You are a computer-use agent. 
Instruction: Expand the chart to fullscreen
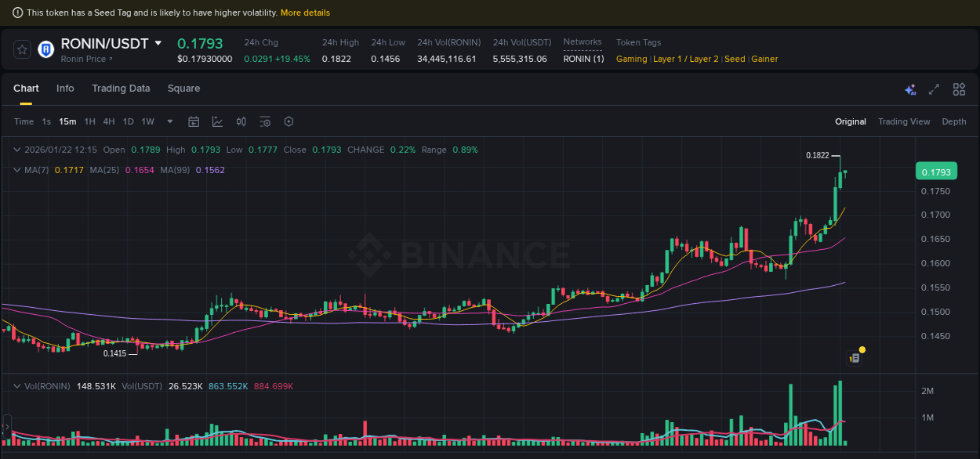(x=934, y=89)
